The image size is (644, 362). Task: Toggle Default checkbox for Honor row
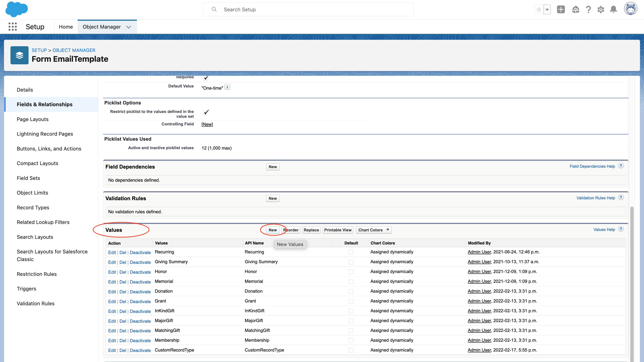tap(351, 272)
